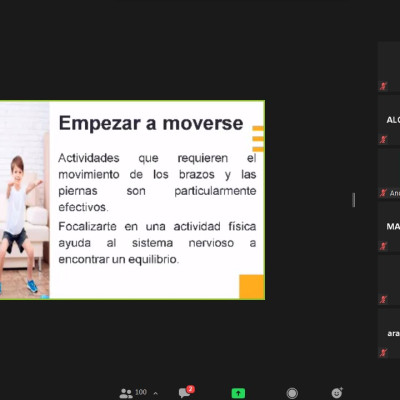400x400 pixels.
Task: Open the Chat speech-bubble icon
Action: click(x=184, y=393)
